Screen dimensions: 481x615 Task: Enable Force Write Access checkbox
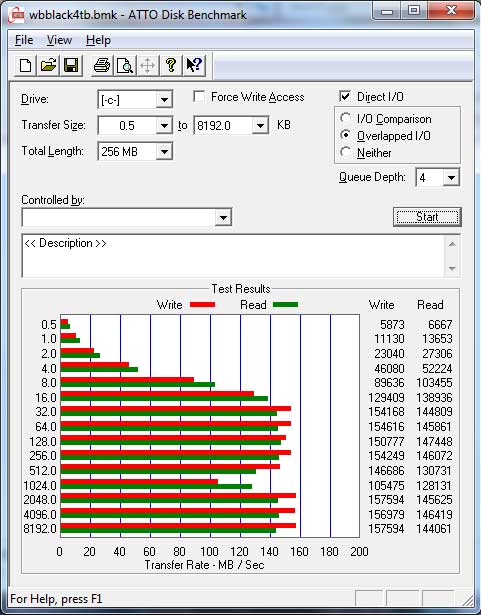199,96
